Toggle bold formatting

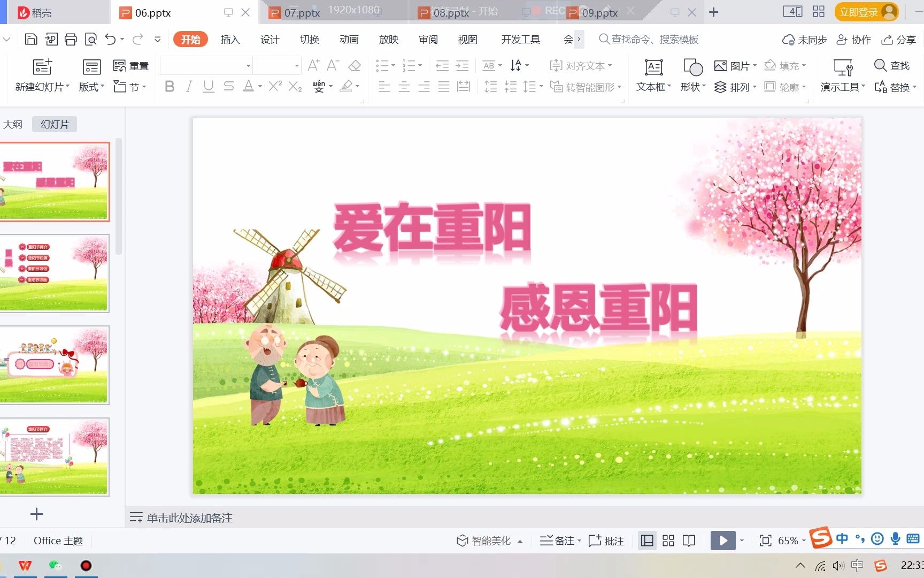[x=170, y=86]
